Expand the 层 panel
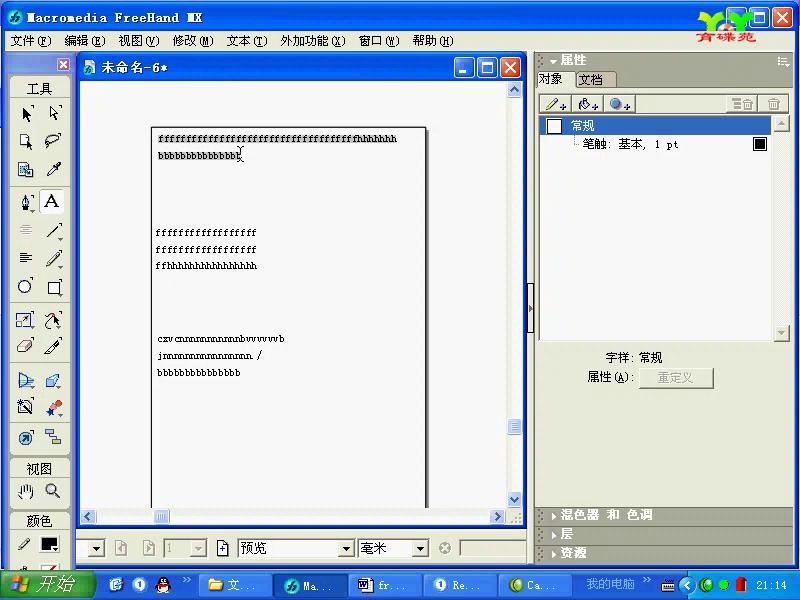This screenshot has height=600, width=800. coord(554,535)
